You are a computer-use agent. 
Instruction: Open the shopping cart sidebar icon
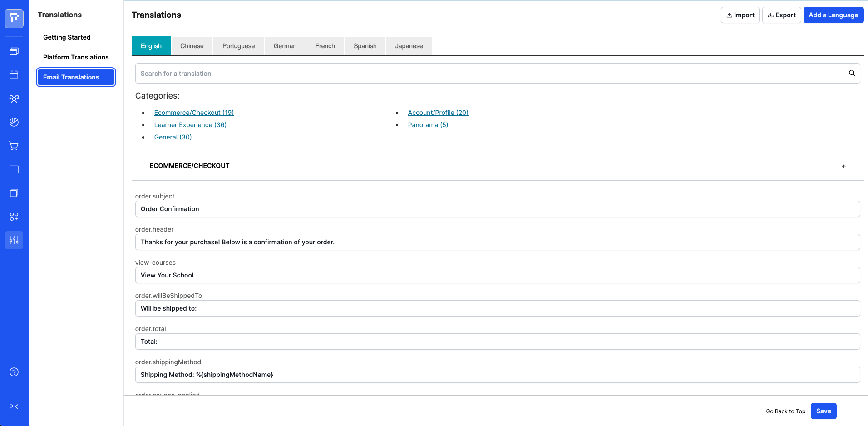tap(14, 146)
